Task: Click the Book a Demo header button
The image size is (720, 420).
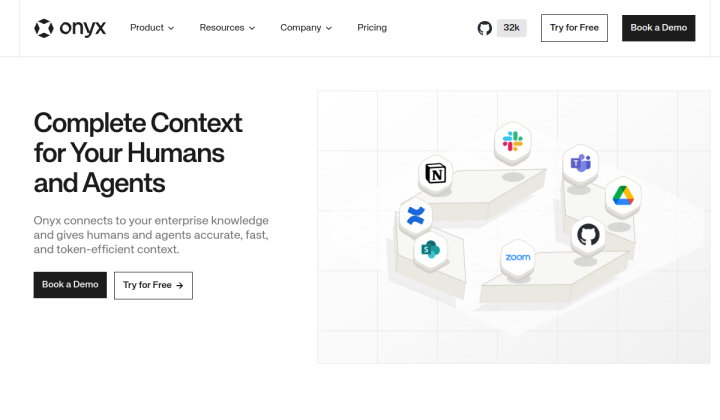Action: click(x=658, y=28)
